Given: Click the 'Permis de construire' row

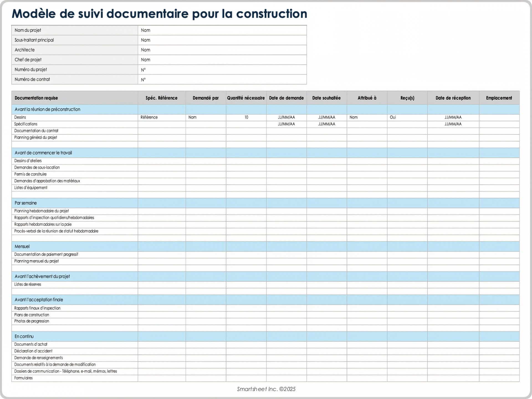Looking at the screenshot, I should [x=265, y=174].
